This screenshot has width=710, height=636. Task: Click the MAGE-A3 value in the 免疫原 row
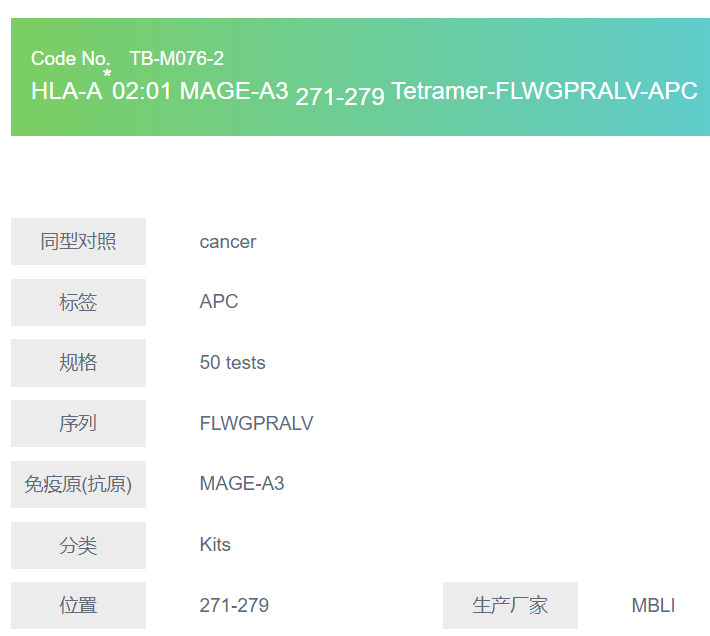coord(242,484)
